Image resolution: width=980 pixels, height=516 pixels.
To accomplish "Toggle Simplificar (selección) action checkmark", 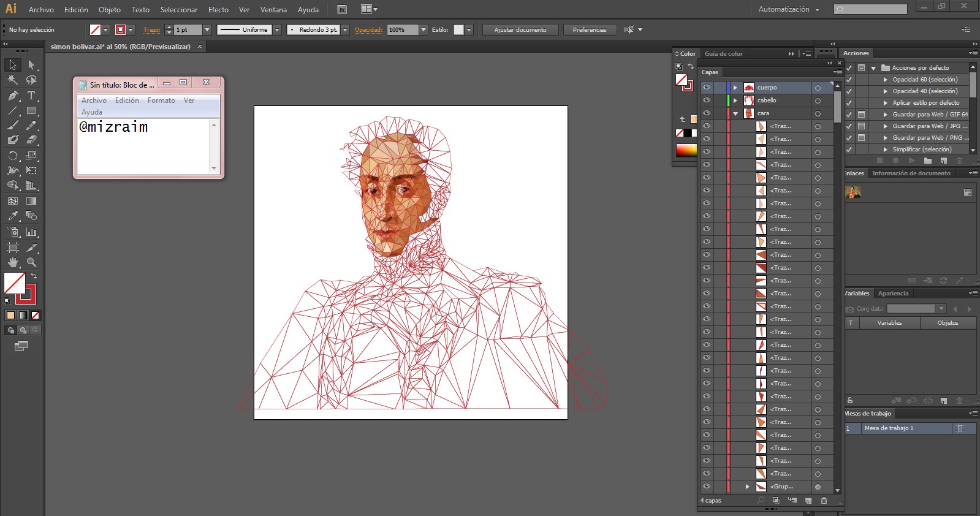I will click(x=849, y=150).
